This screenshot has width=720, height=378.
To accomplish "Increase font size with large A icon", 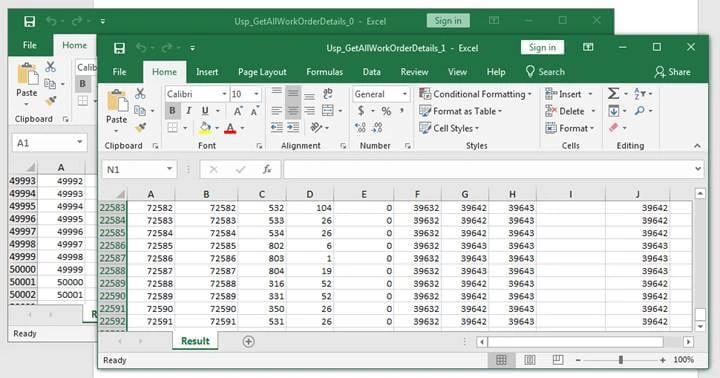I will (238, 111).
